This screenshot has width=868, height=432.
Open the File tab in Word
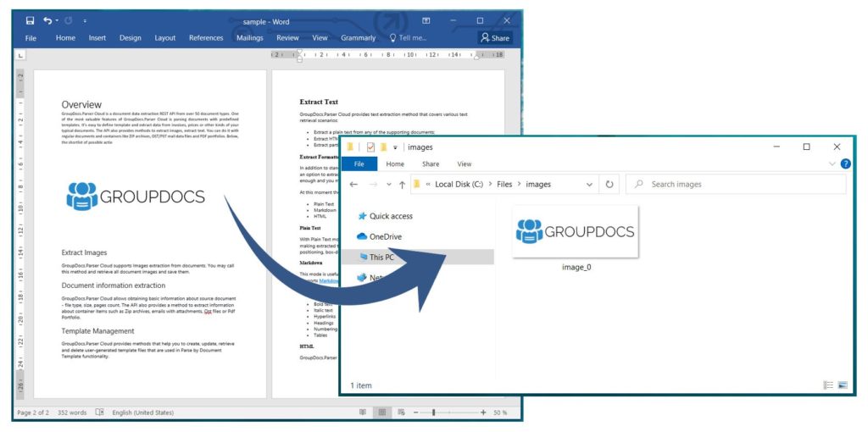click(x=31, y=38)
